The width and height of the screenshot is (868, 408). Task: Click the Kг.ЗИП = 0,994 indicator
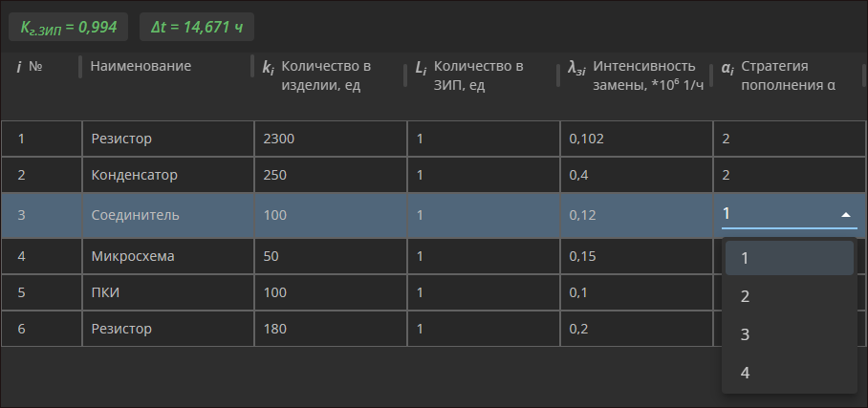click(69, 27)
